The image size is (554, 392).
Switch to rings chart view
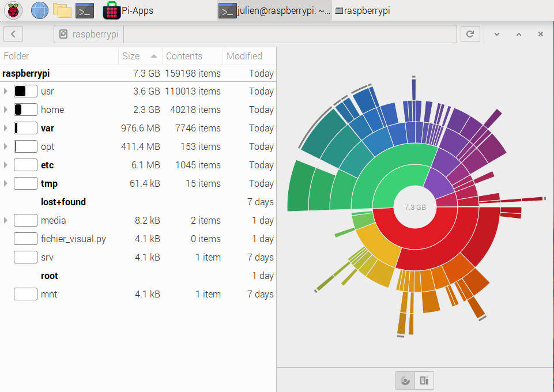pos(405,380)
